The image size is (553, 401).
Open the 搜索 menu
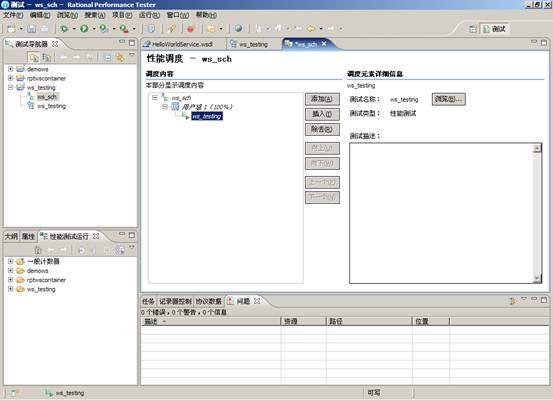pos(95,15)
